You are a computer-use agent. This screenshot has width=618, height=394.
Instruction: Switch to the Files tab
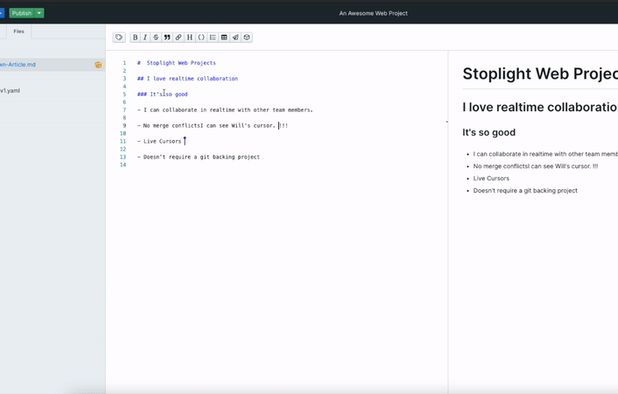[x=19, y=32]
